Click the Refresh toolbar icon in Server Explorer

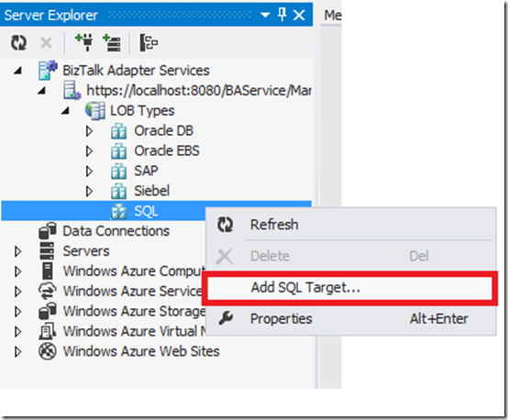(x=18, y=42)
